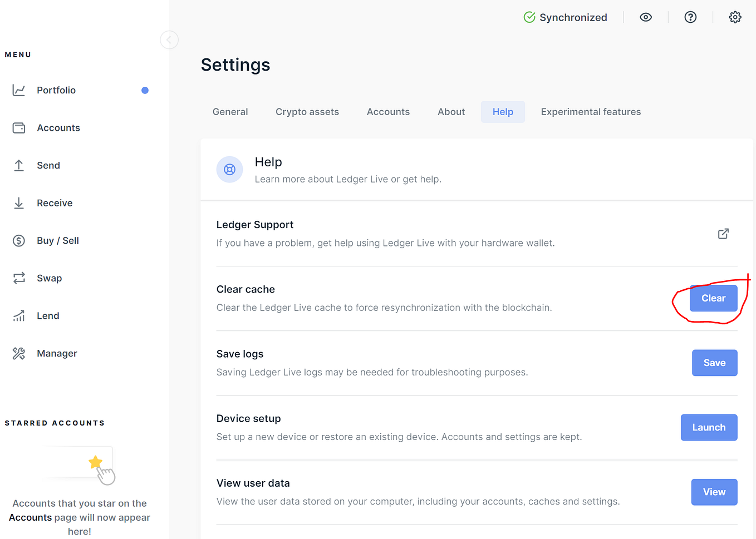Viewport: 756px width, 539px height.
Task: Clear the Ledger Live cache
Action: [x=713, y=298]
